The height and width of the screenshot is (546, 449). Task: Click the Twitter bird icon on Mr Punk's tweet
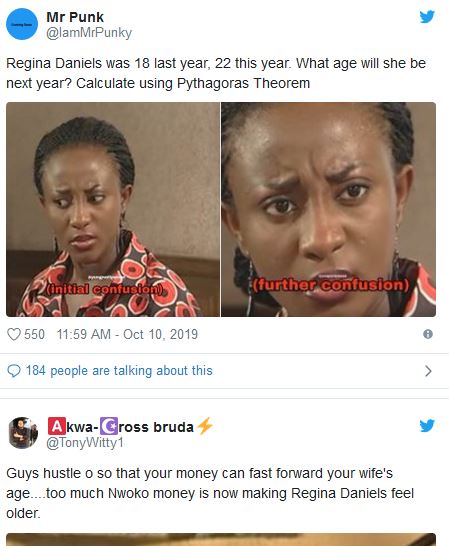pyautogui.click(x=427, y=17)
